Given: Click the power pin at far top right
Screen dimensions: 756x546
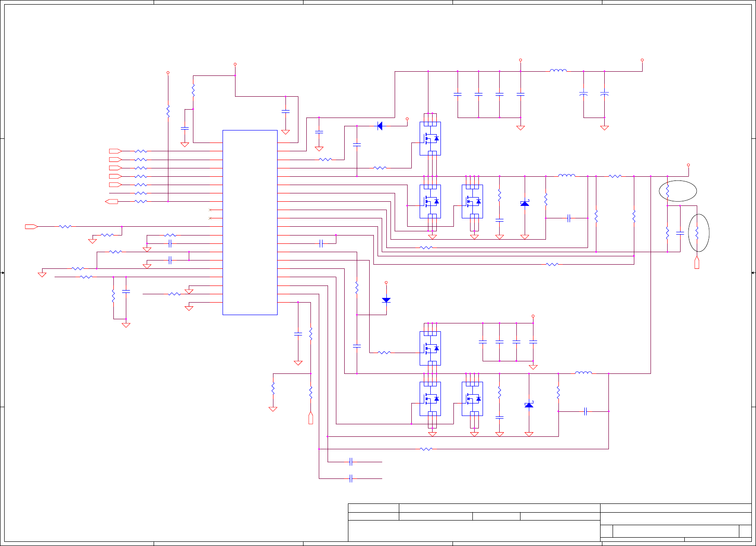Looking at the screenshot, I should pos(642,60).
